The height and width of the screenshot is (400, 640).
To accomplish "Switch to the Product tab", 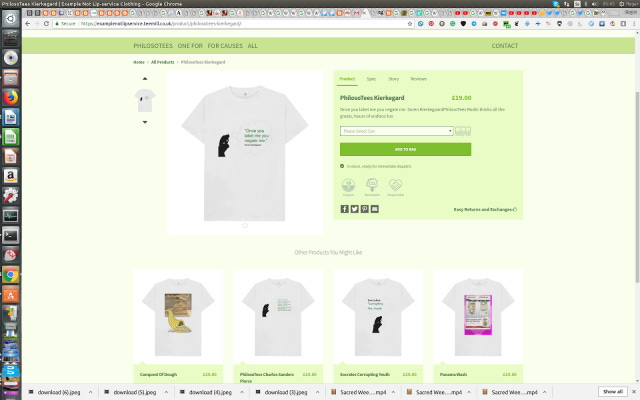I will click(347, 79).
